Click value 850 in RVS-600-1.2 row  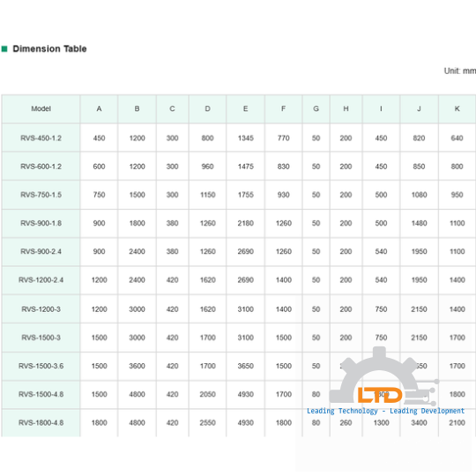pos(419,167)
